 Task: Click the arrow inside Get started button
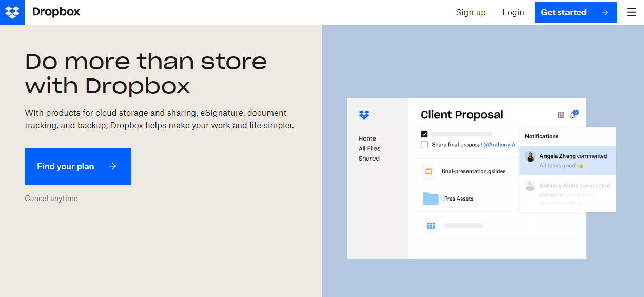pyautogui.click(x=605, y=12)
